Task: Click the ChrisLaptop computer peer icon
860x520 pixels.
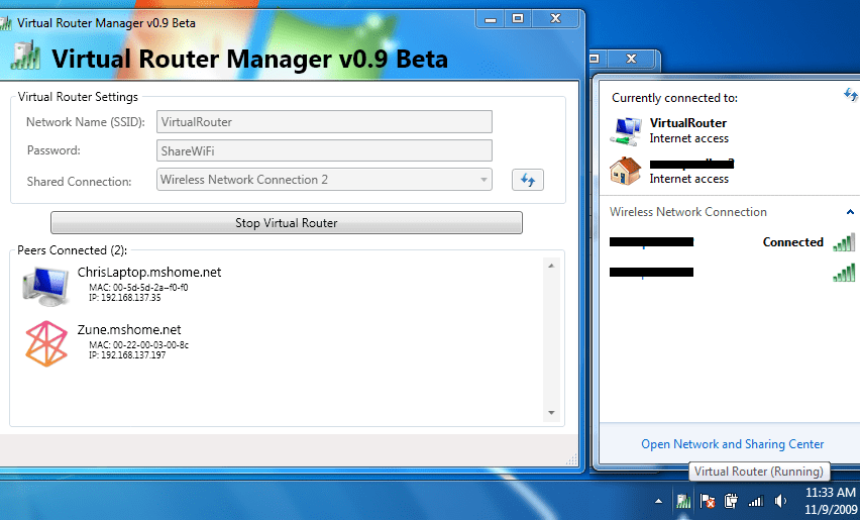Action: point(47,285)
